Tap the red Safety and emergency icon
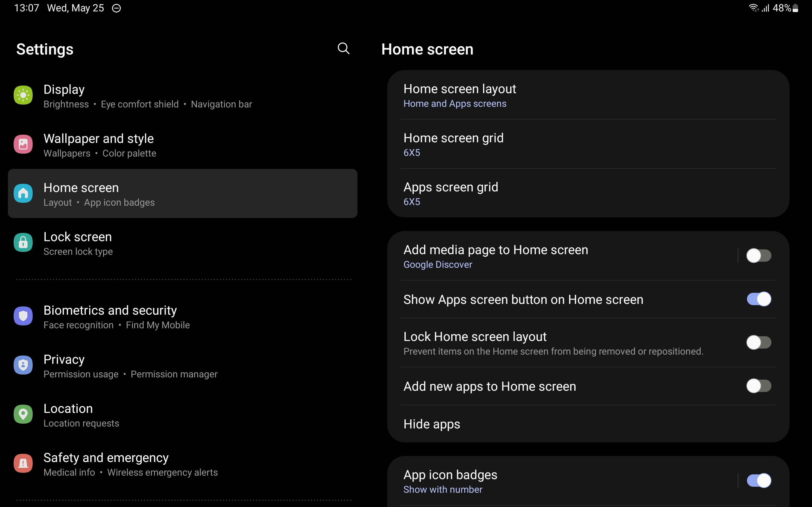Viewport: 812px width, 507px height. point(23,463)
